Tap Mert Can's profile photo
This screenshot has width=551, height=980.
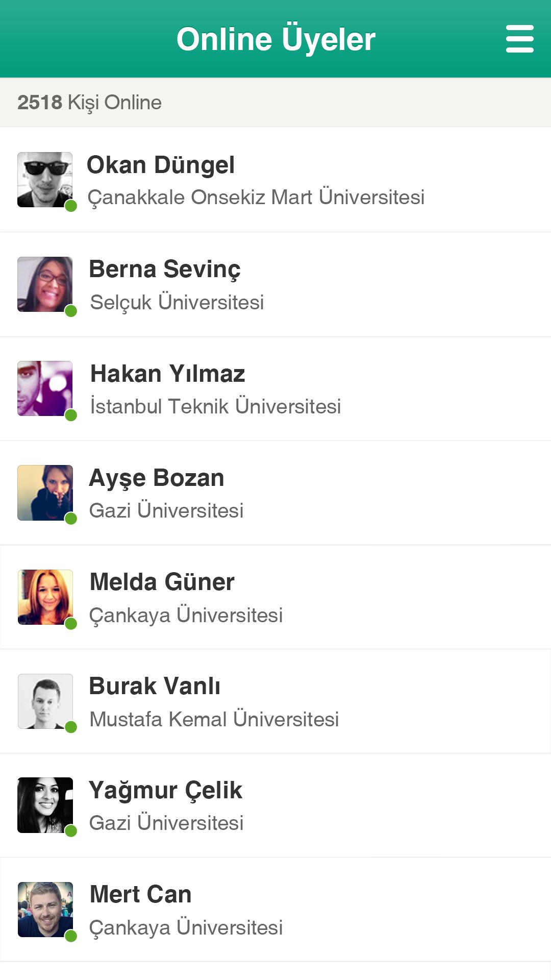pyautogui.click(x=45, y=910)
